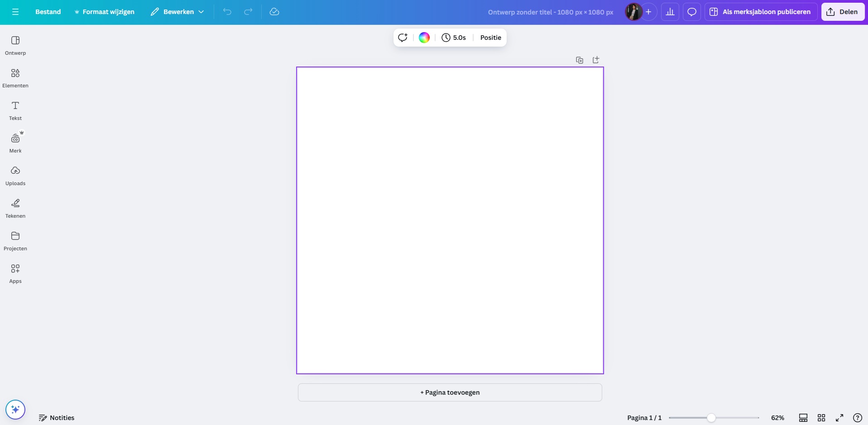Open Formaat wijzigen option
868x425 pixels.
(105, 12)
